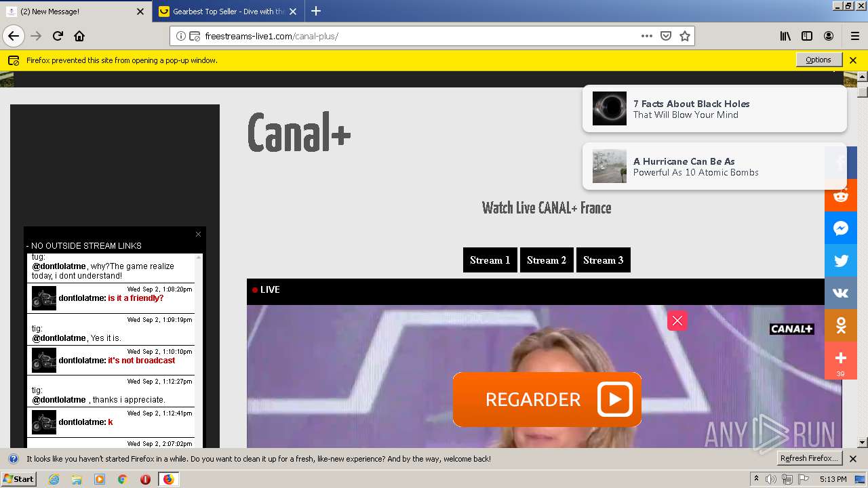Open the Firefox home page
This screenshot has height=488, width=868.
pos(79,36)
